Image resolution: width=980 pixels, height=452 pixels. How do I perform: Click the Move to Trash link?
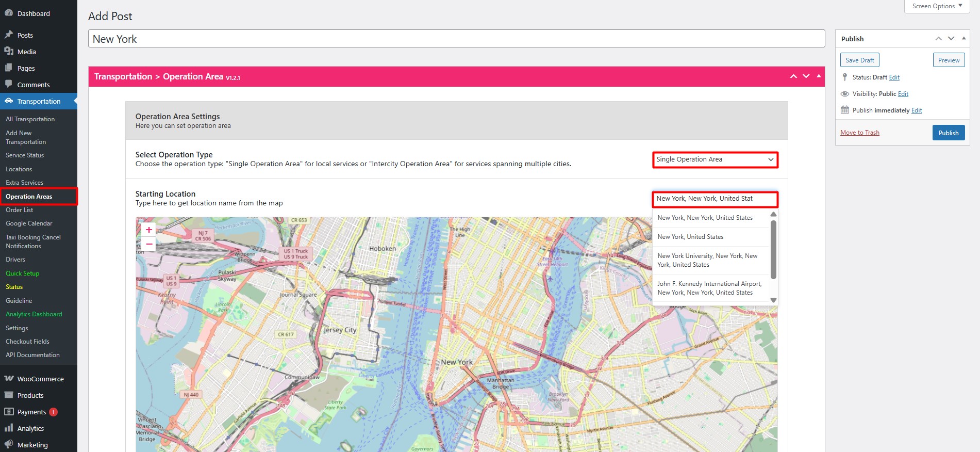(859, 133)
